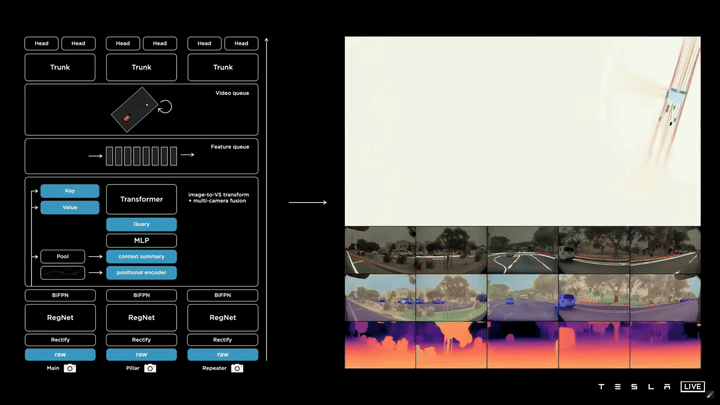
Task: Click the circular loop arrow in Video queue
Action: point(166,107)
